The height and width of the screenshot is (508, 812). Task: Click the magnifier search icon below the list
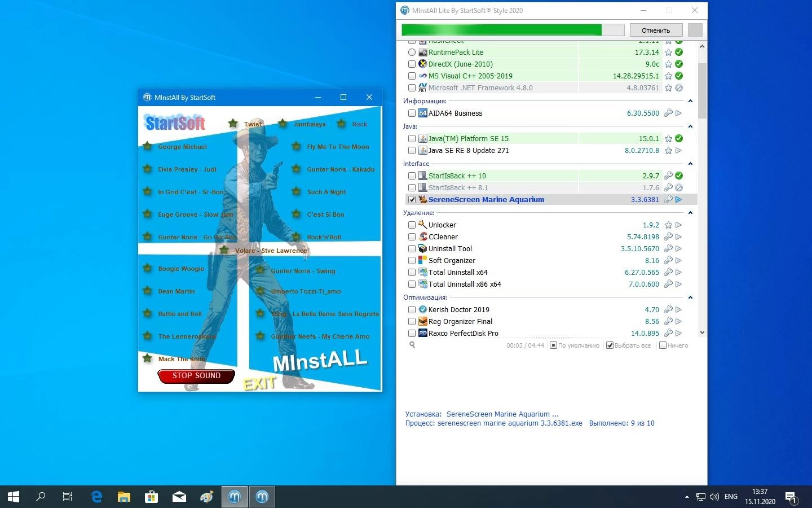click(x=412, y=345)
